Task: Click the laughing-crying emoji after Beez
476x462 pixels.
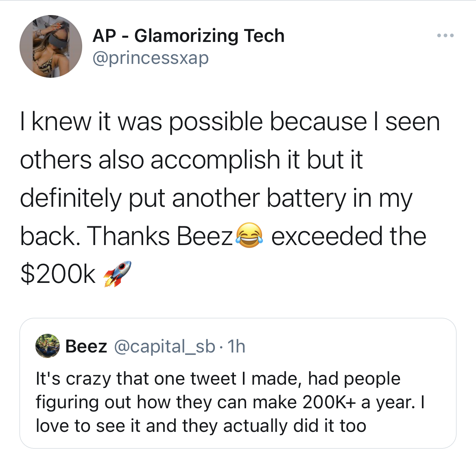Action: coord(249,235)
